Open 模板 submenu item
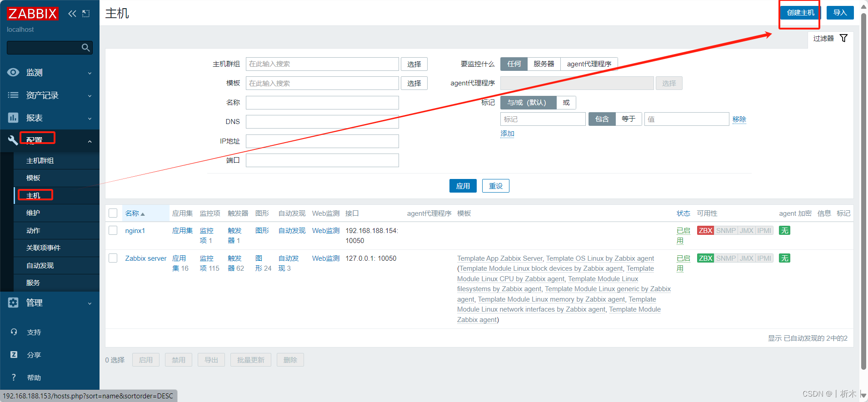This screenshot has height=402, width=868. click(x=56, y=178)
